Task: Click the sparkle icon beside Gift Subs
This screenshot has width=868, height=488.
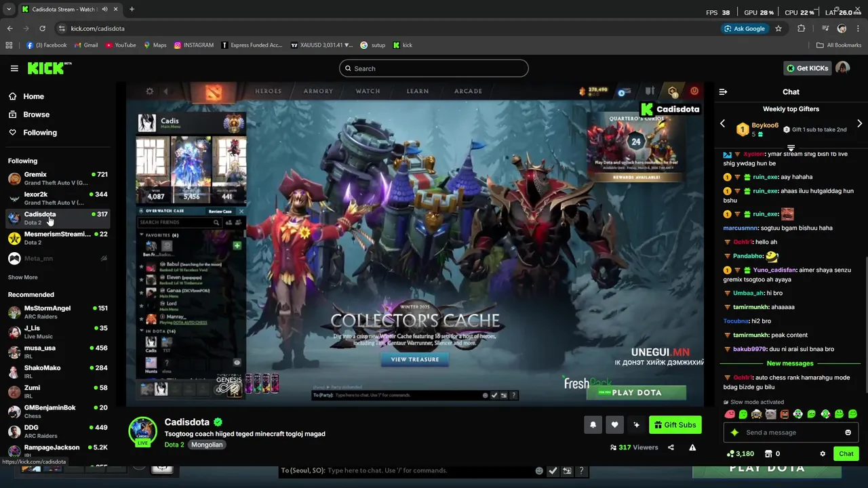Action: coord(636,425)
